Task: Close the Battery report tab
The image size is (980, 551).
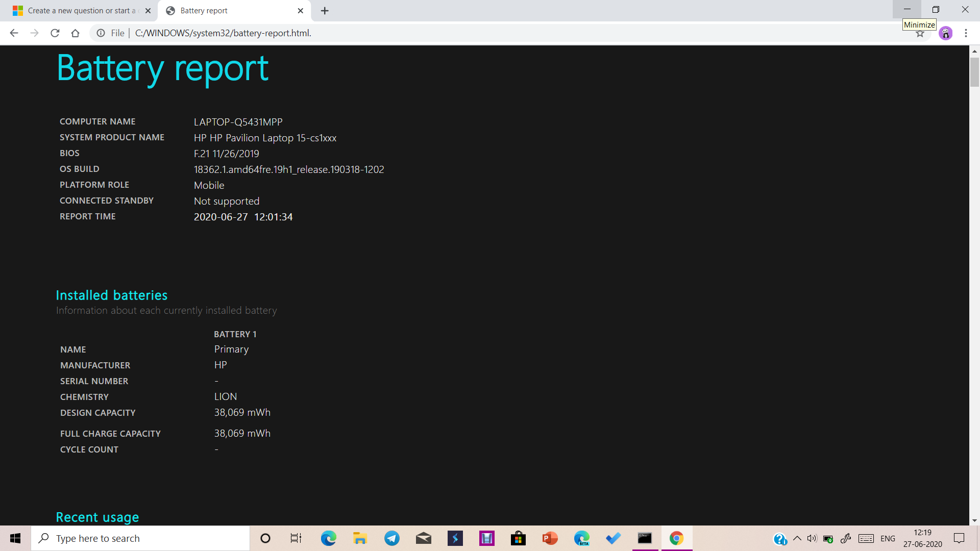Action: [300, 11]
